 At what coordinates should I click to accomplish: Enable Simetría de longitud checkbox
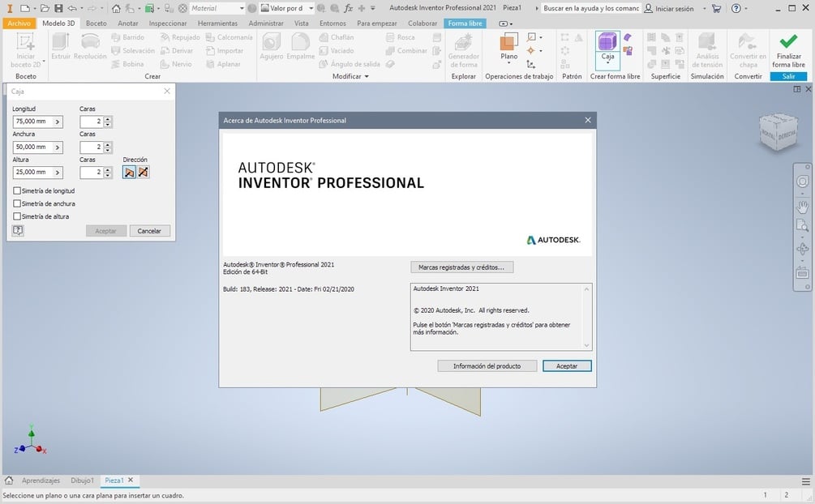click(17, 190)
